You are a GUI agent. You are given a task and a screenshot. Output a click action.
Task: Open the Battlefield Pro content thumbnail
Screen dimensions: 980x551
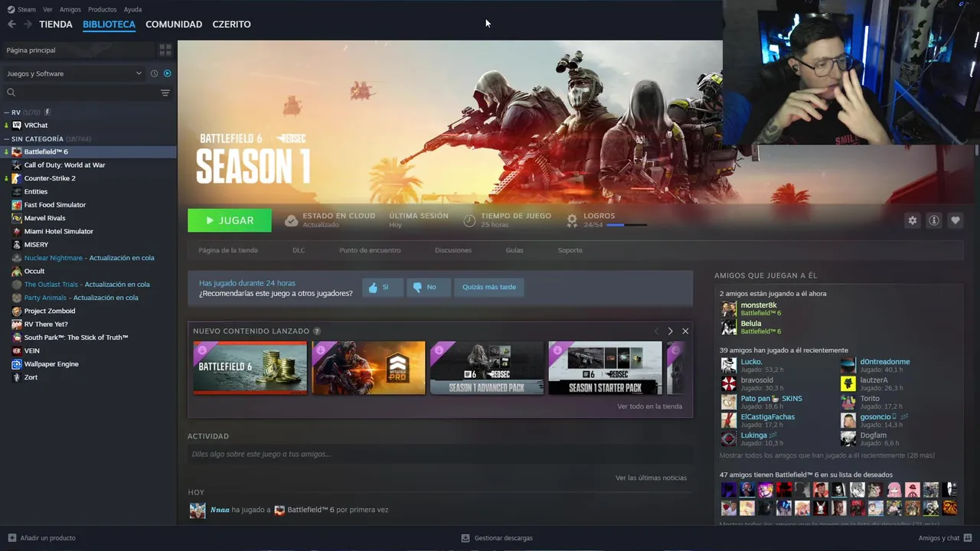click(368, 368)
